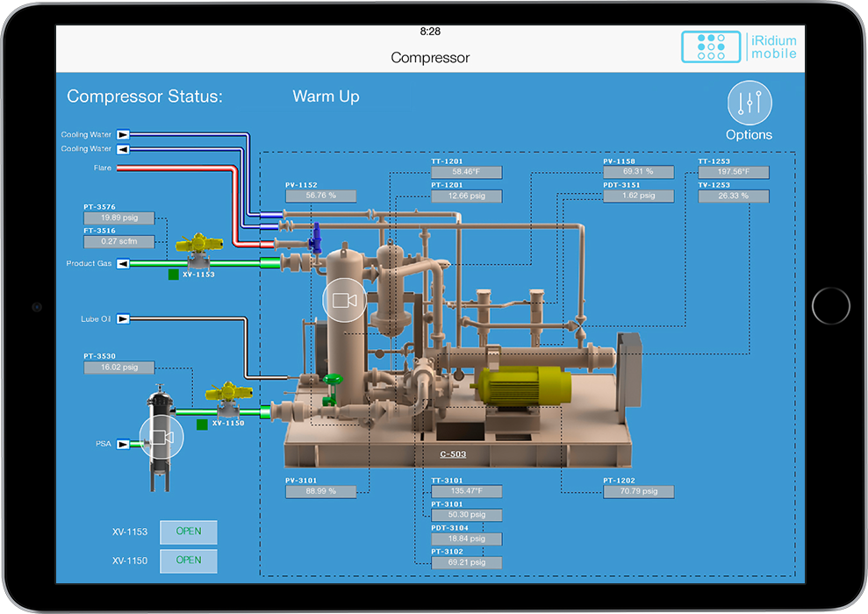Image resolution: width=868 pixels, height=614 pixels.
Task: Tap the PSA filter camera icon
Action: [x=161, y=438]
